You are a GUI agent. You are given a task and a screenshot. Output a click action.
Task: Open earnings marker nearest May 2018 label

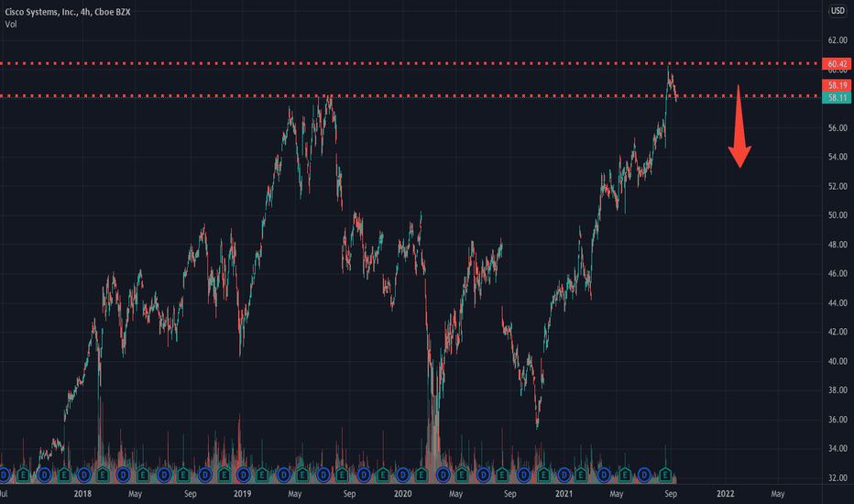[x=143, y=475]
